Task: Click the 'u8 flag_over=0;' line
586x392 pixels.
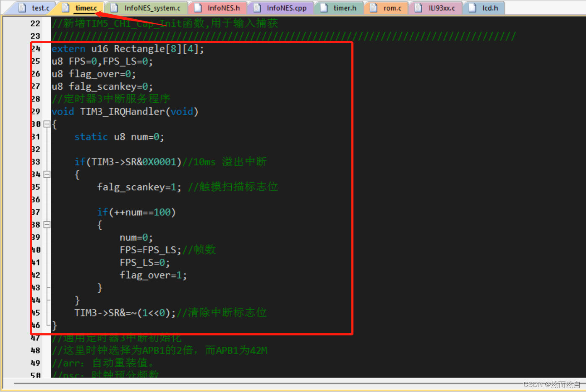Action: (94, 74)
